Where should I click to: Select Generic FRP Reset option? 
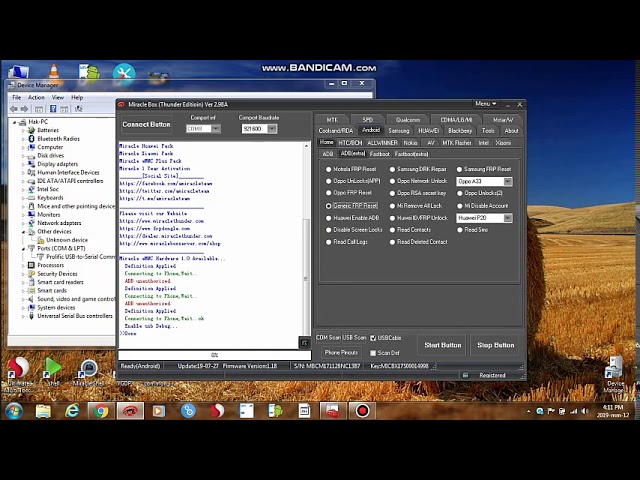coord(328,206)
